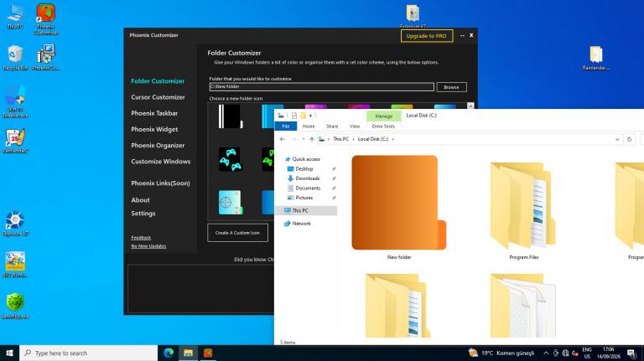The width and height of the screenshot is (644, 361).
Task: Click the folder path input field
Action: pyautogui.click(x=322, y=86)
